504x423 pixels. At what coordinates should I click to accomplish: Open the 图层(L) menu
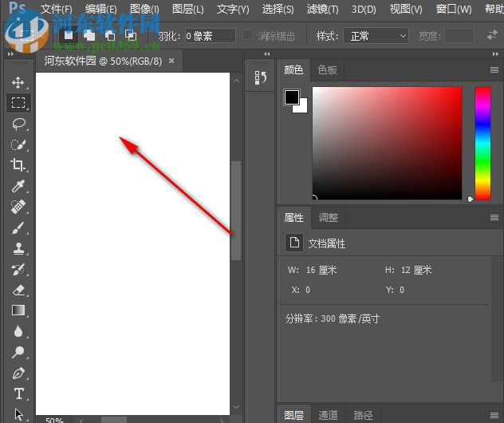click(x=187, y=9)
